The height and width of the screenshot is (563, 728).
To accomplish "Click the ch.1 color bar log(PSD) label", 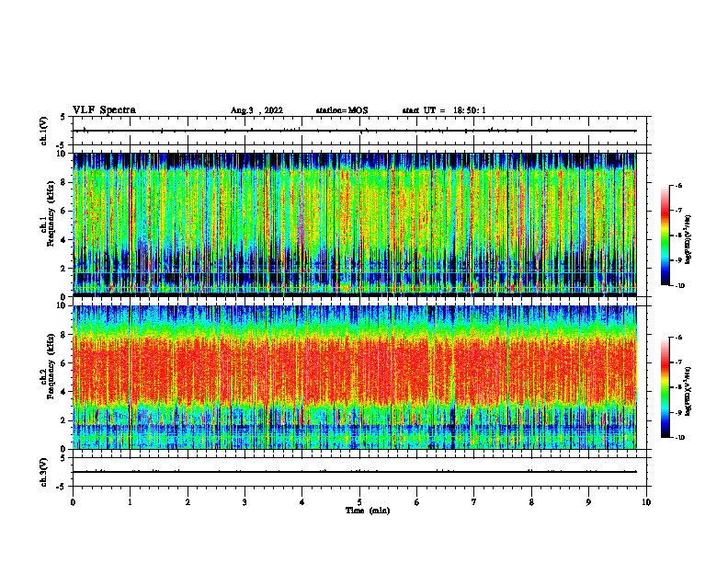I will (x=688, y=240).
